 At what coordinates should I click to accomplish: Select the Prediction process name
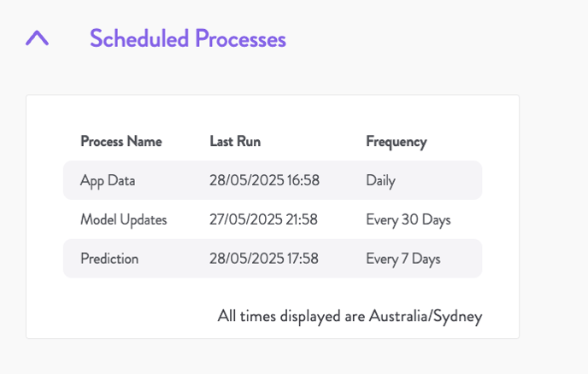(x=109, y=259)
